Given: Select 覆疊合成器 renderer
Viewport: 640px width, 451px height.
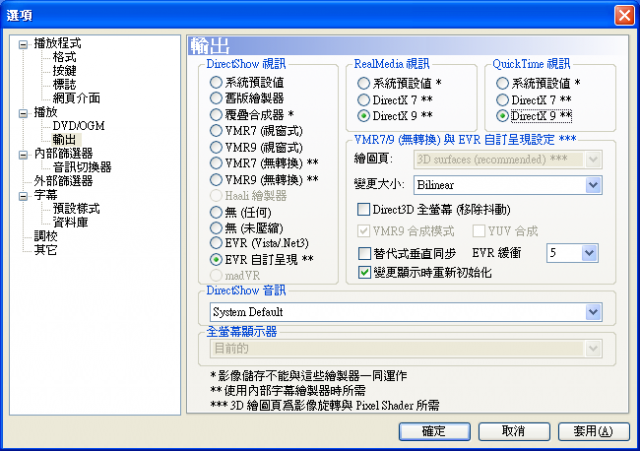Looking at the screenshot, I should click(216, 115).
